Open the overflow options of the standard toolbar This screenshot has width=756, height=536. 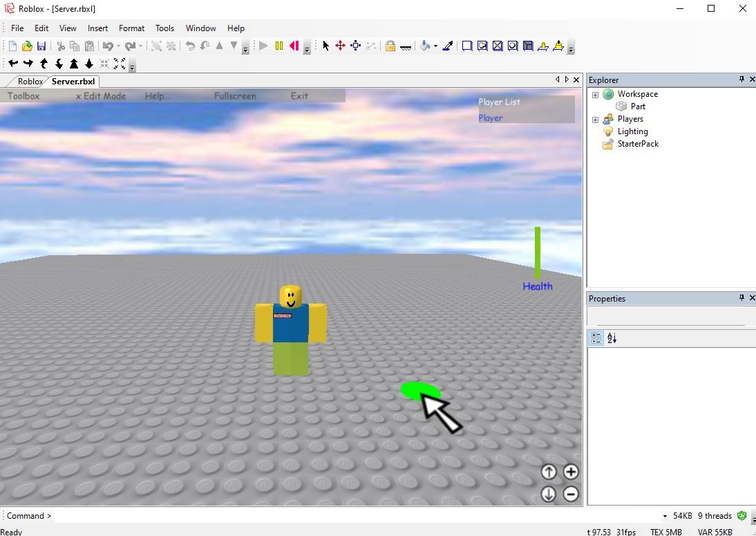click(245, 48)
